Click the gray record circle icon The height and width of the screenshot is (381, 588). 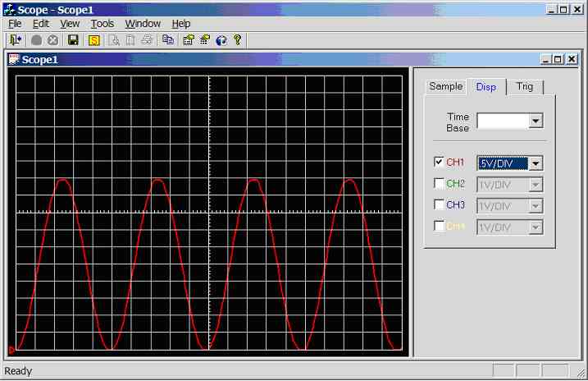coord(37,39)
